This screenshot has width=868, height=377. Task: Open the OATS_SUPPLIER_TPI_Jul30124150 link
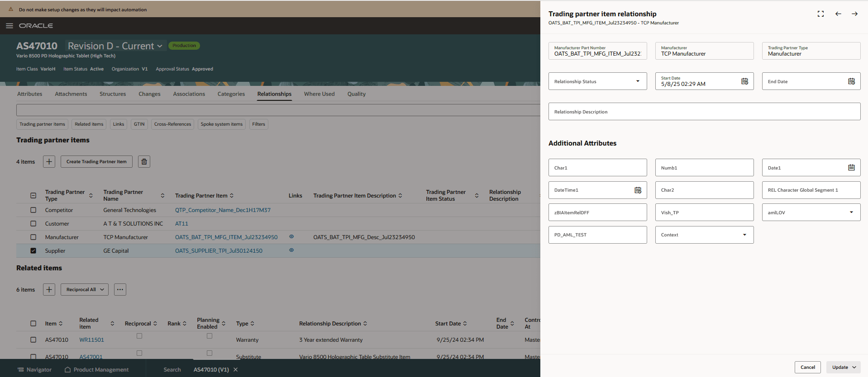coord(219,250)
